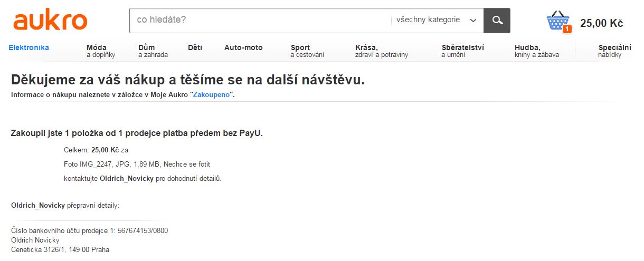Viewport: 644px width, 261px height.
Task: Open the Dům a zahrada category
Action: (153, 51)
